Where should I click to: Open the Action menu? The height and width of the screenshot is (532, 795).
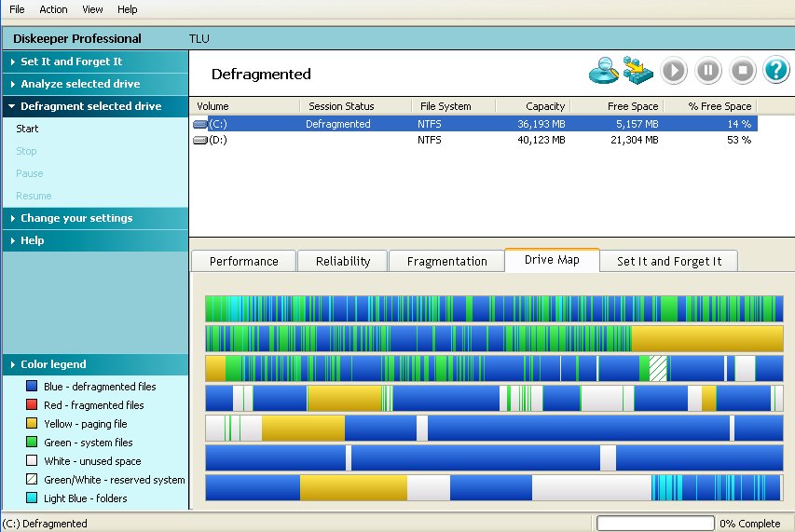[x=53, y=9]
